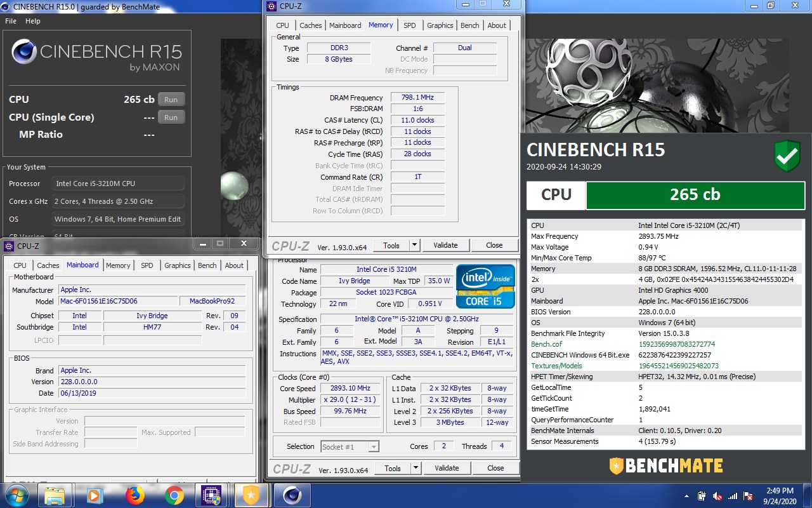Click the BIOS Date 06/13/2019 field
812x508 pixels.
(x=152, y=393)
